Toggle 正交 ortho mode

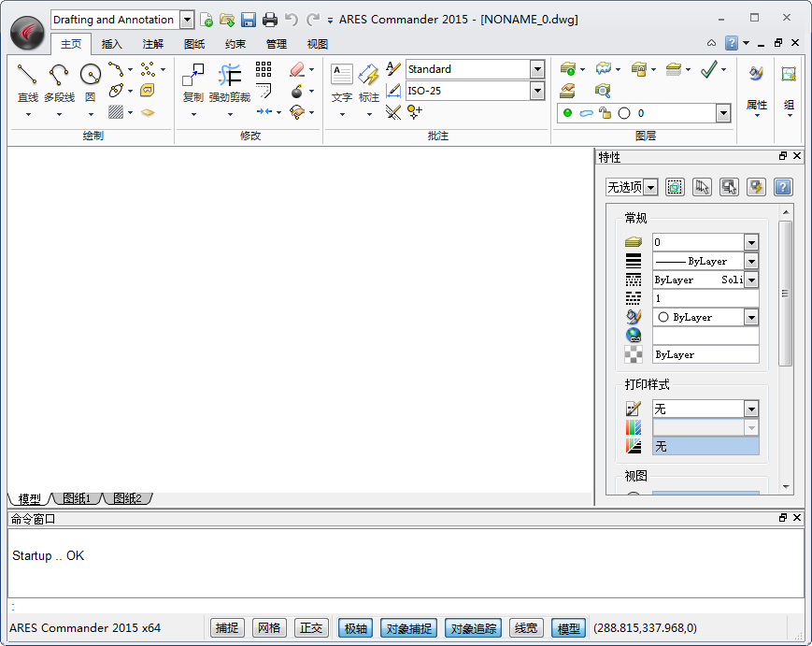[311, 628]
